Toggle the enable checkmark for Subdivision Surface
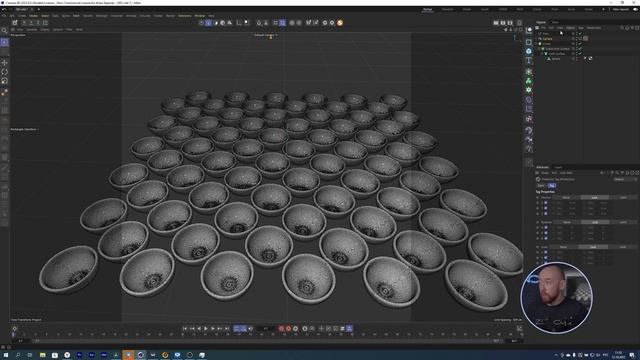This screenshot has height=360, width=640. point(580,49)
